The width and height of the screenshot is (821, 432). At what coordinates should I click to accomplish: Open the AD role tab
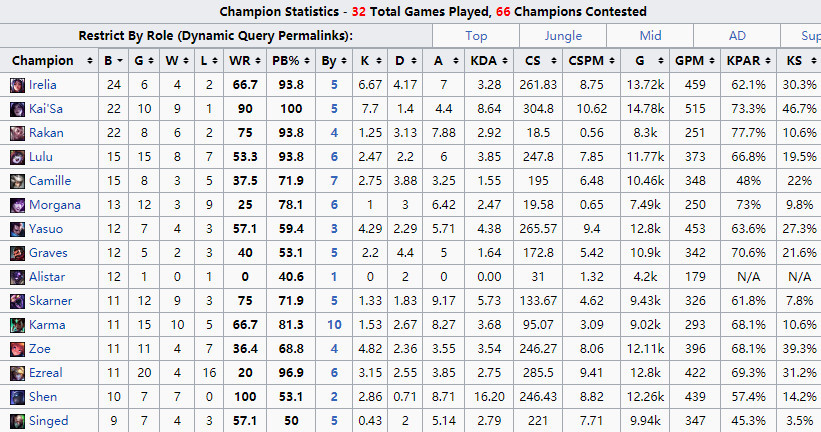(733, 35)
